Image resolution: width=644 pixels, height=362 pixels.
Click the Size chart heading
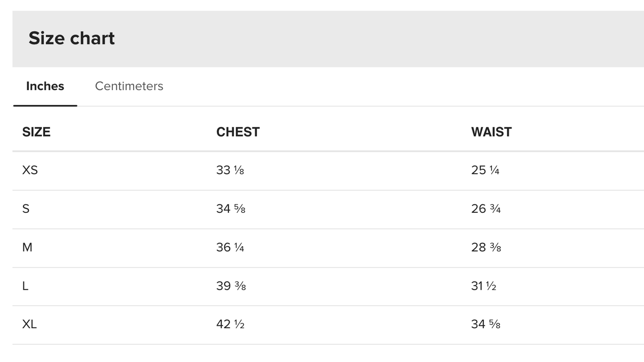(x=72, y=38)
